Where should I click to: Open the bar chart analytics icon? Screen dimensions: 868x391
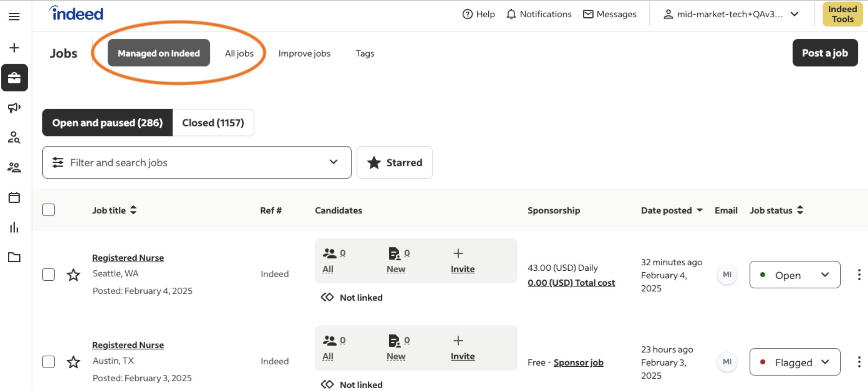pyautogui.click(x=14, y=228)
